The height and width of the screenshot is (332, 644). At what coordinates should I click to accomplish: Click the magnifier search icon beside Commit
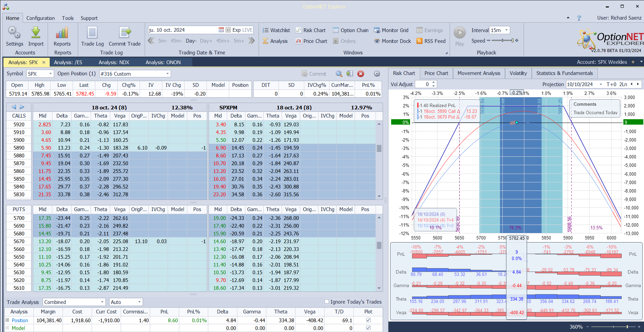[339, 74]
